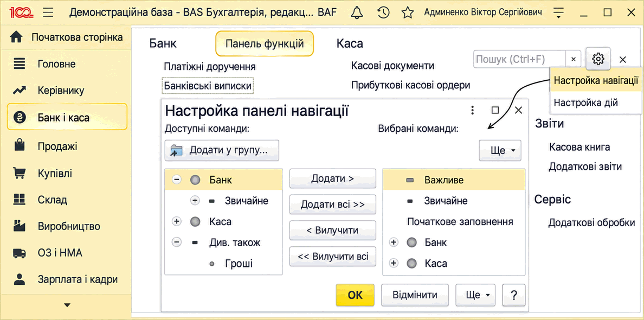This screenshot has width=644, height=320.
Task: Click the Додати всі >> button
Action: [x=333, y=204]
